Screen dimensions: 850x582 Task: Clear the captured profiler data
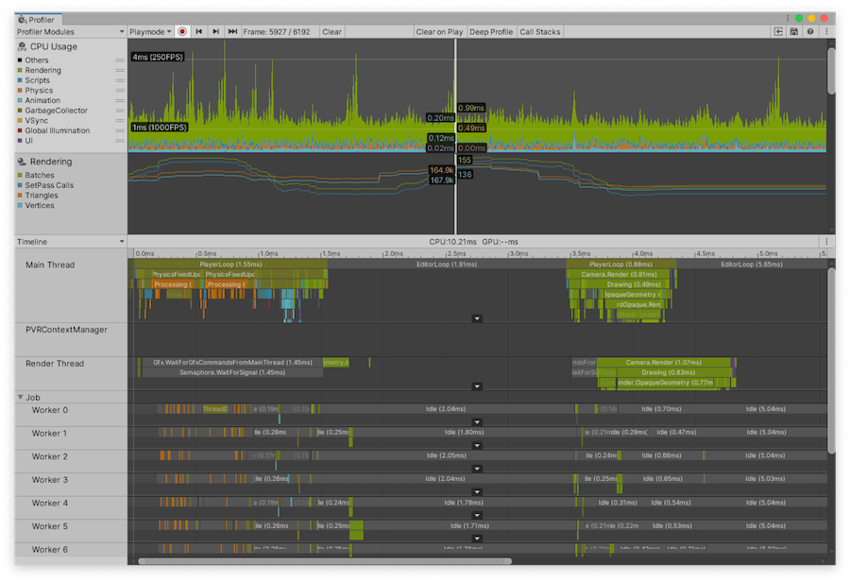(332, 31)
